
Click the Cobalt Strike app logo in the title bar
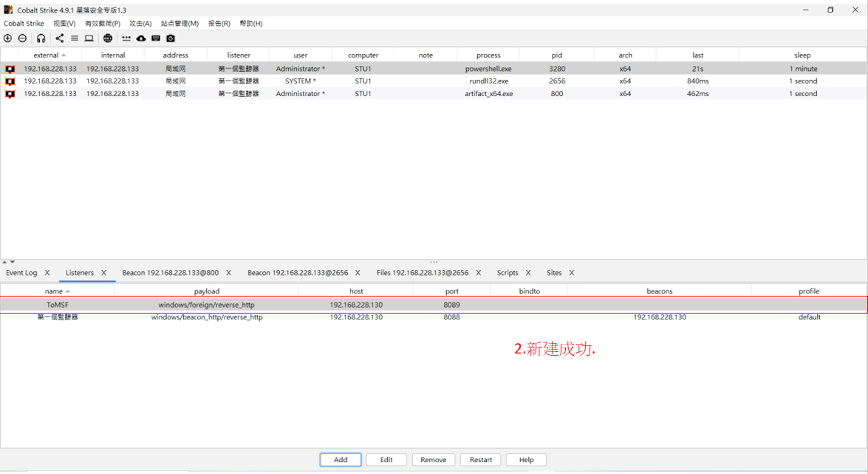coord(8,10)
